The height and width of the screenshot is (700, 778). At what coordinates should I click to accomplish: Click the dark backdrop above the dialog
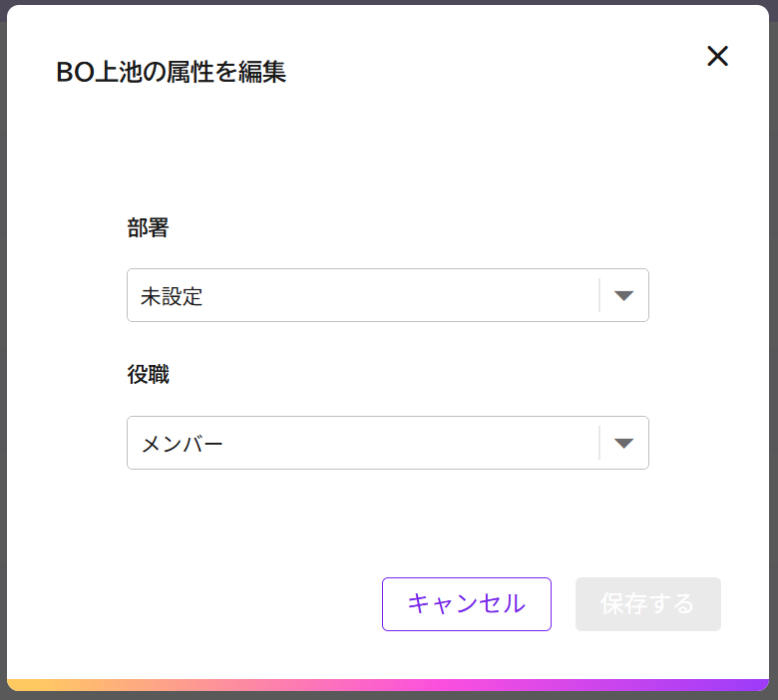[389, 2]
